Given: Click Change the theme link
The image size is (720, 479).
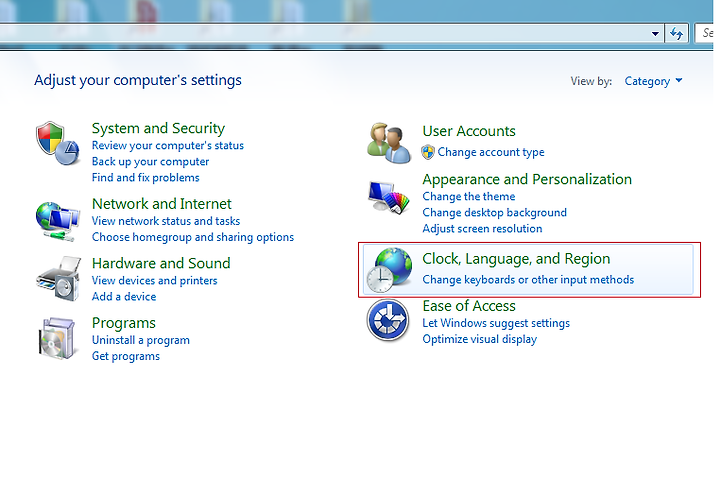Looking at the screenshot, I should click(469, 197).
